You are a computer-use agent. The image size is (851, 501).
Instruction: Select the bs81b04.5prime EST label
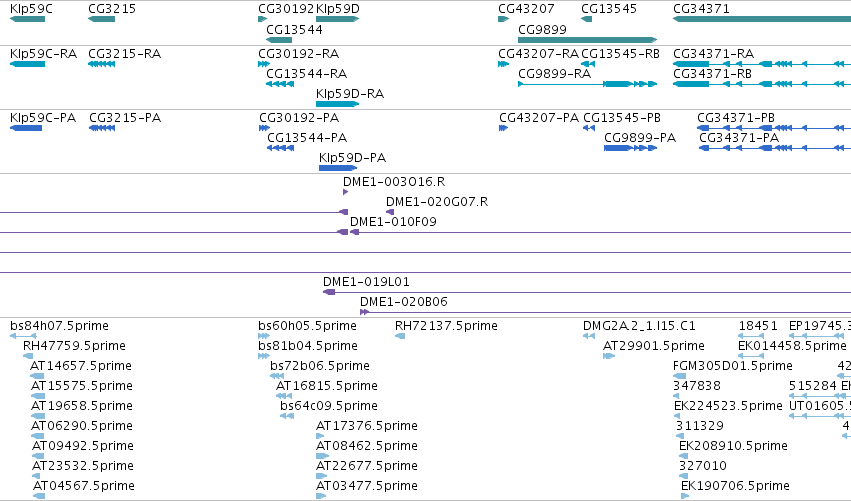click(x=308, y=345)
